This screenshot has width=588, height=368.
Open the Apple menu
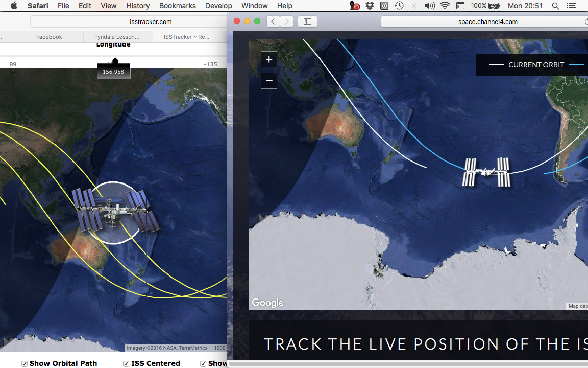[x=14, y=6]
